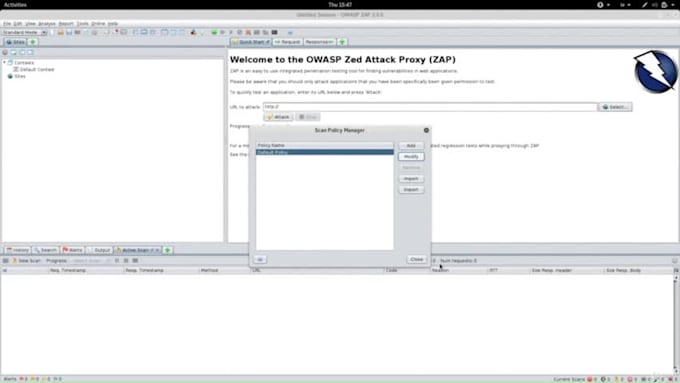Select the Sites node in the tree

pos(16,76)
